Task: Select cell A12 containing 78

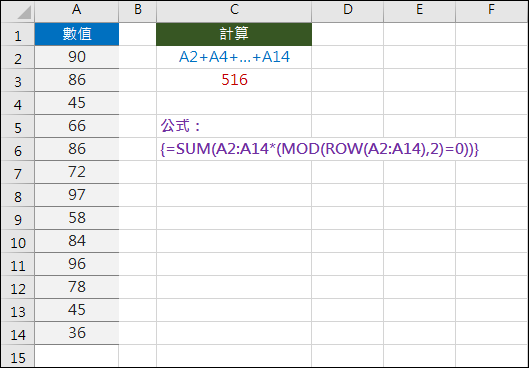Action: point(77,287)
